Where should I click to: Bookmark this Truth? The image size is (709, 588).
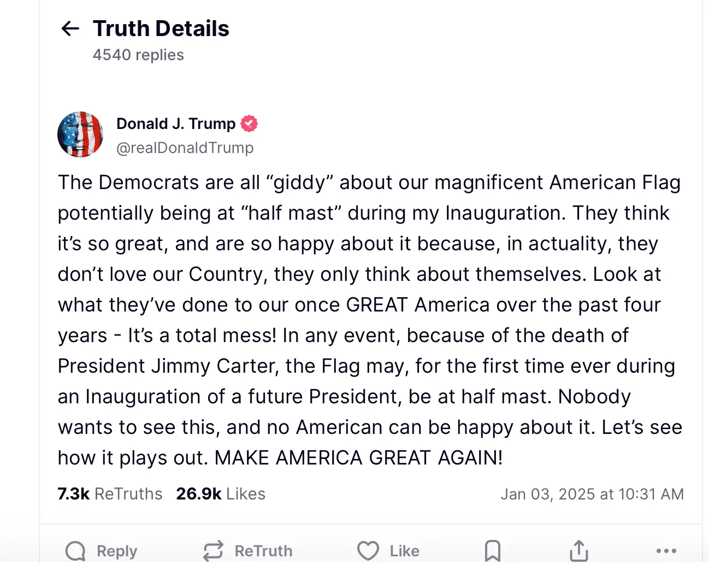[493, 551]
